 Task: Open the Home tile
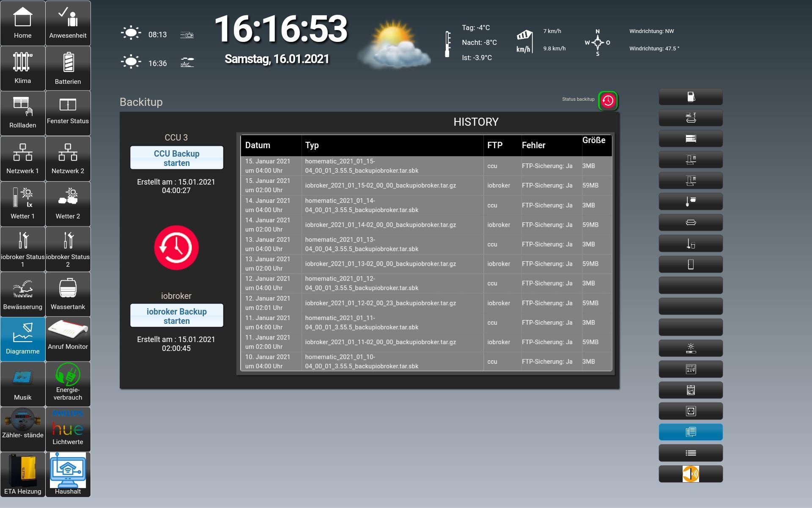click(23, 23)
